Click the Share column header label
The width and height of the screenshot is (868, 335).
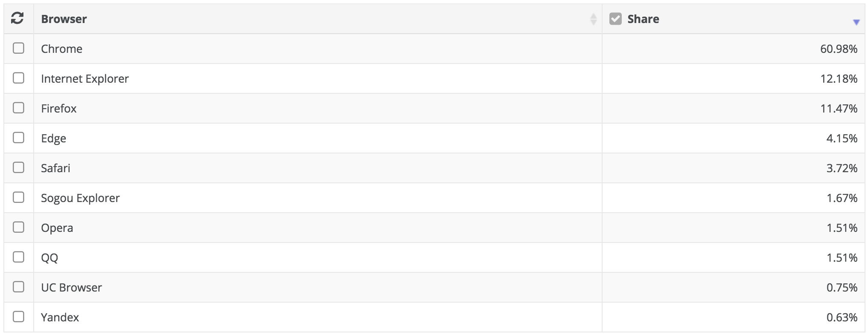643,19
